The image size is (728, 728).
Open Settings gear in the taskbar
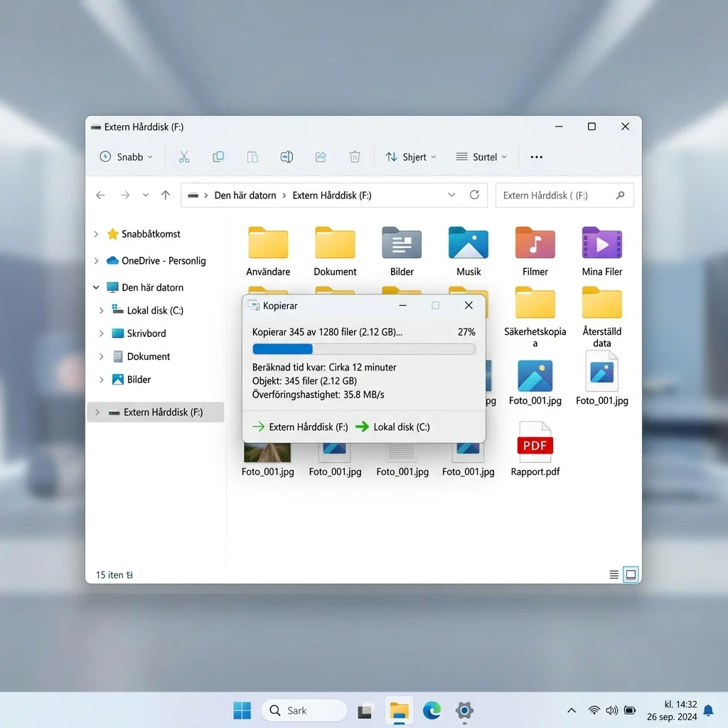click(x=464, y=710)
